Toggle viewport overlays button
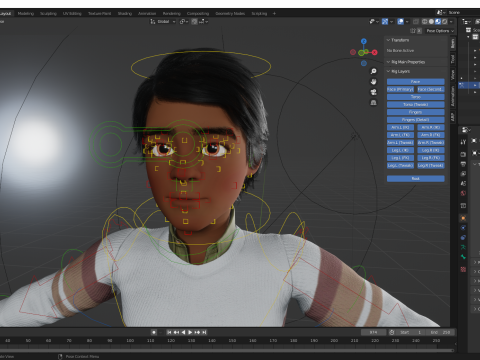480x360 pixels. 401,22
